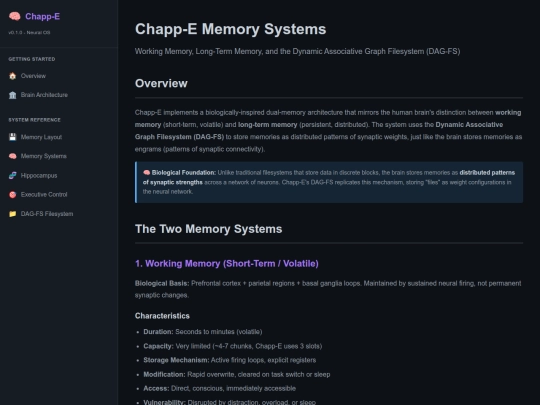
Task: Click the DNA icon beside Hippocampus
Action: 13,176
